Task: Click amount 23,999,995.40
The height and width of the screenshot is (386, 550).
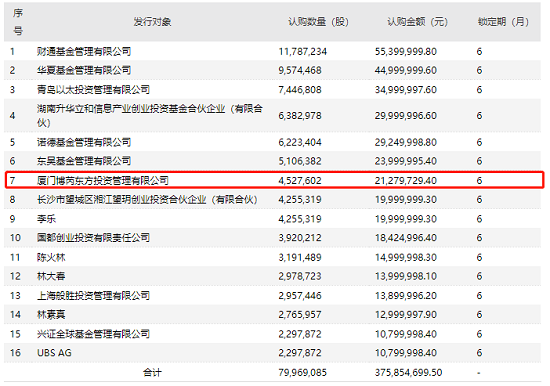Action: coord(406,161)
